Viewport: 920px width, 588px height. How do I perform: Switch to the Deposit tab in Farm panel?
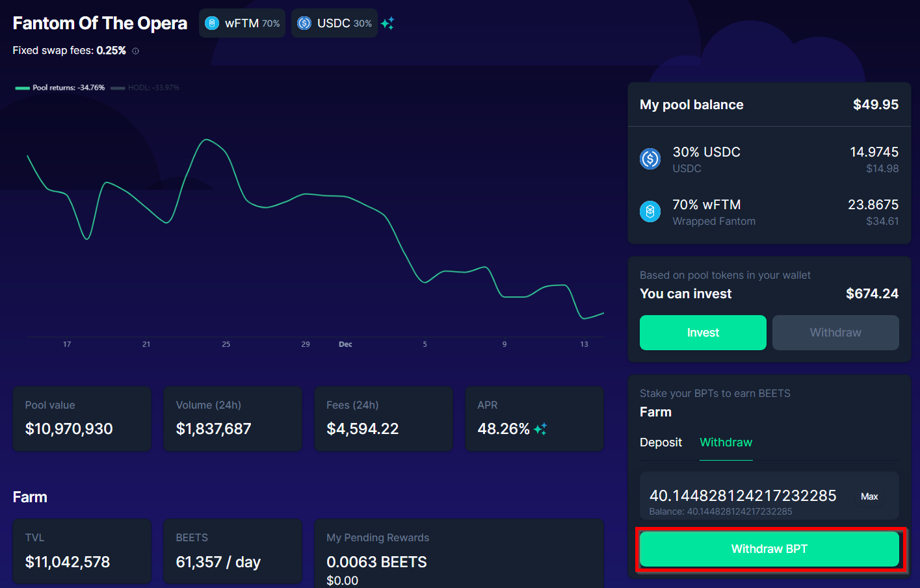click(x=661, y=442)
